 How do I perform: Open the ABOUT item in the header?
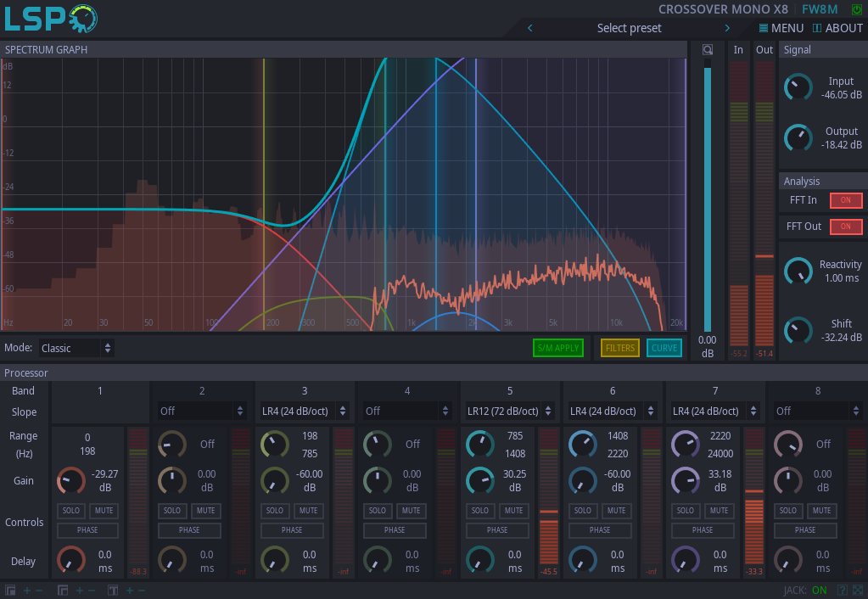[x=837, y=28]
